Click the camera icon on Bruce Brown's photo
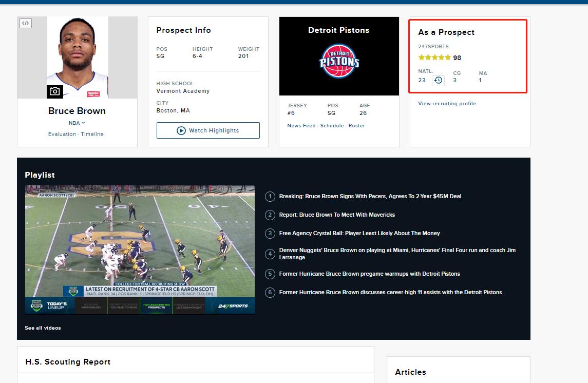The height and width of the screenshot is (383, 588). tap(54, 91)
